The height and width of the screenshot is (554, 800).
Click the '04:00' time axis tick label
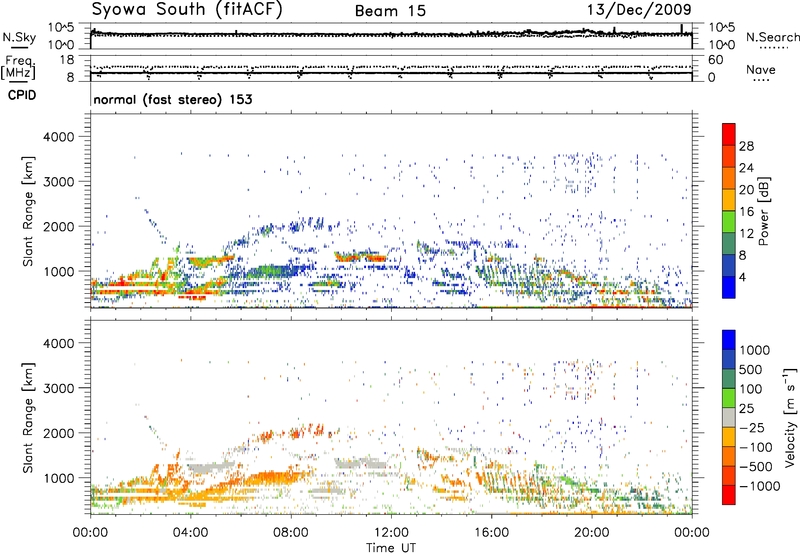pyautogui.click(x=190, y=533)
